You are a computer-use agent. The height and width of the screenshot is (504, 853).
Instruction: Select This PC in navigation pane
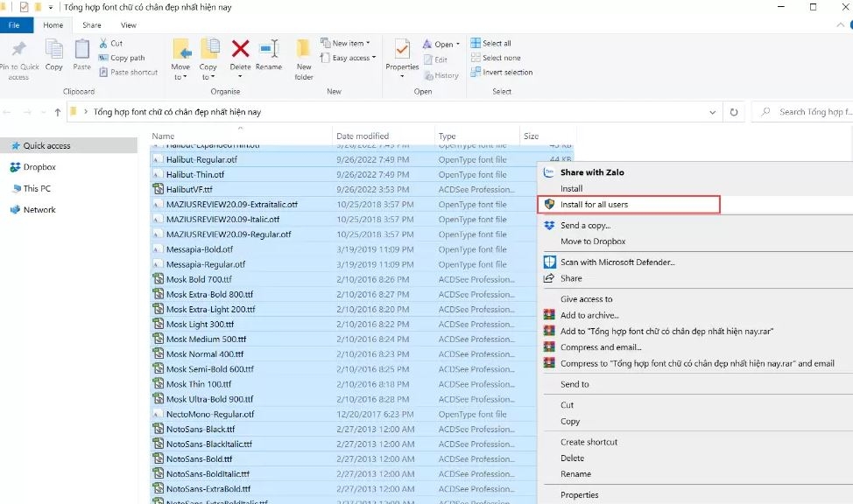[32, 188]
